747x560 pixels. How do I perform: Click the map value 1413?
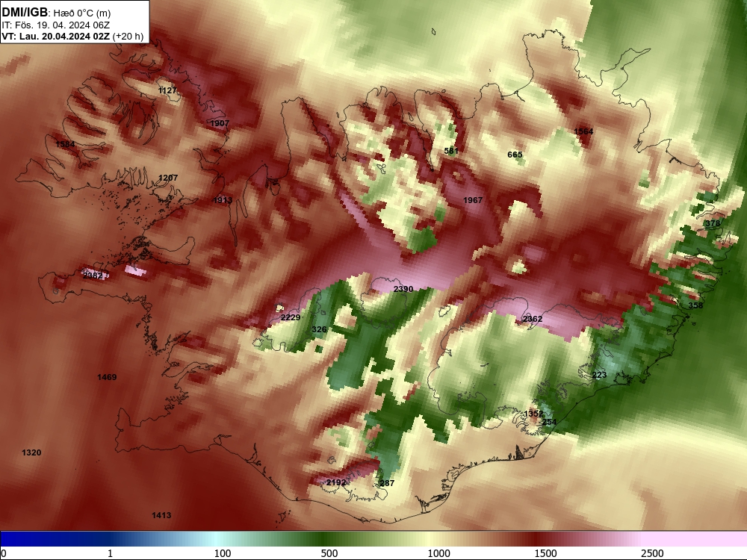coord(161,515)
